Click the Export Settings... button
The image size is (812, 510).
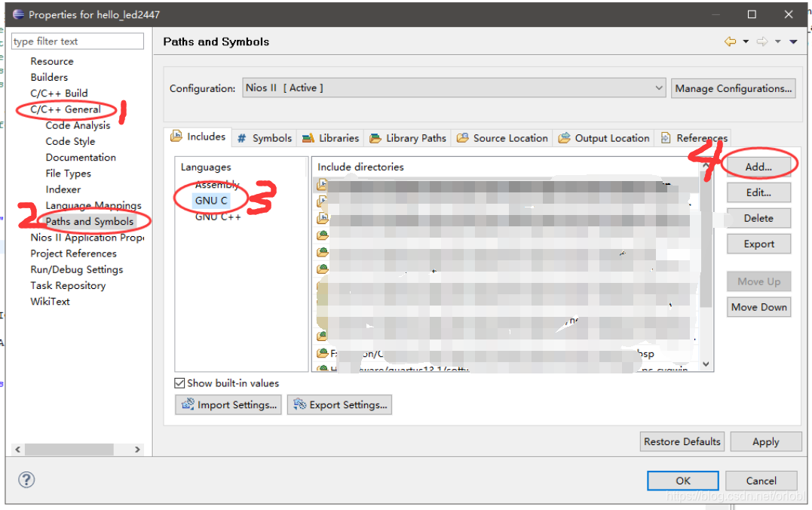[340, 405]
